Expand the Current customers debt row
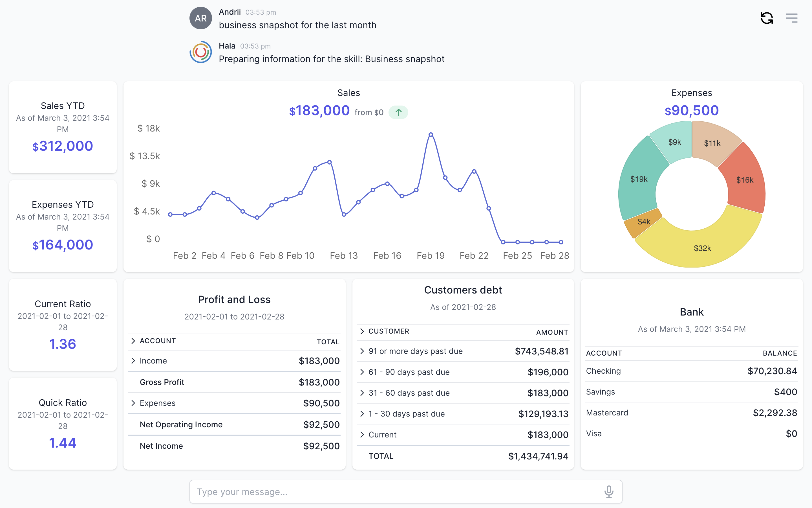The image size is (812, 508). [362, 434]
